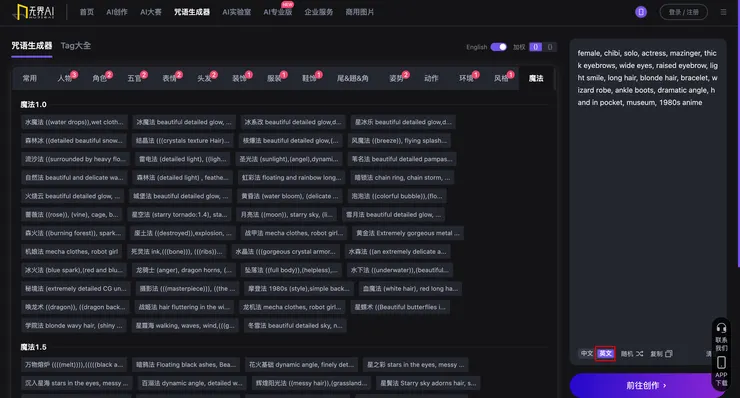This screenshot has width=740, height=398.
Task: Add the 星蝶术 beautiful butterflies preset
Action: [400, 307]
